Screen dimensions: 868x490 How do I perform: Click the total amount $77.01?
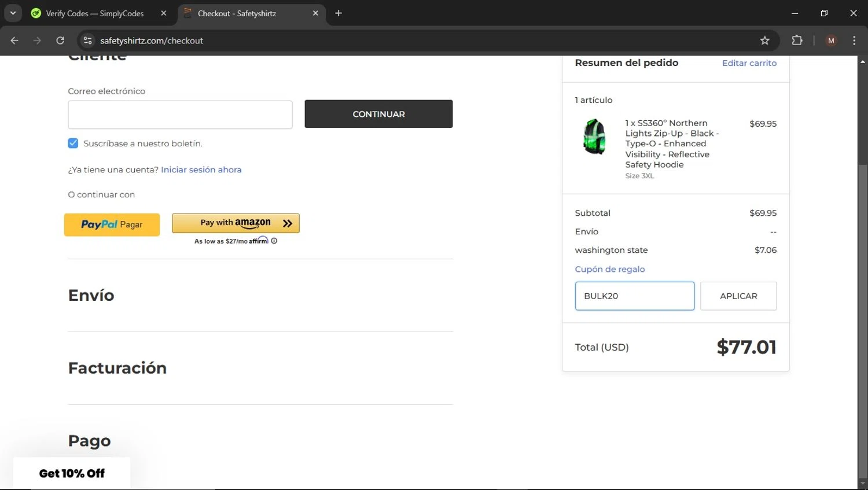(x=746, y=347)
